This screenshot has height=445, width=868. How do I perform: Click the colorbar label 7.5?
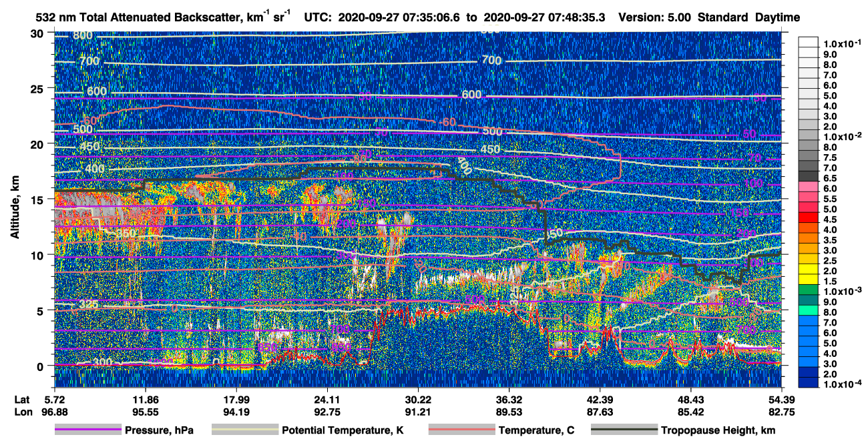[x=831, y=157]
